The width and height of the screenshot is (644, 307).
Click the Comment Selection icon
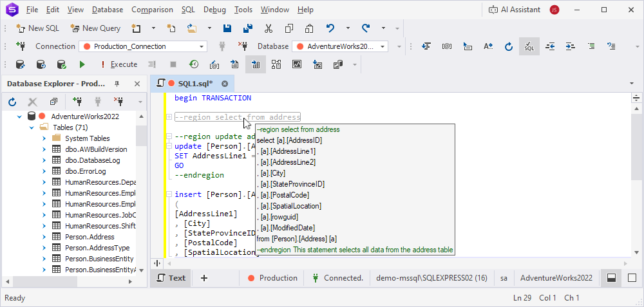pos(591,46)
